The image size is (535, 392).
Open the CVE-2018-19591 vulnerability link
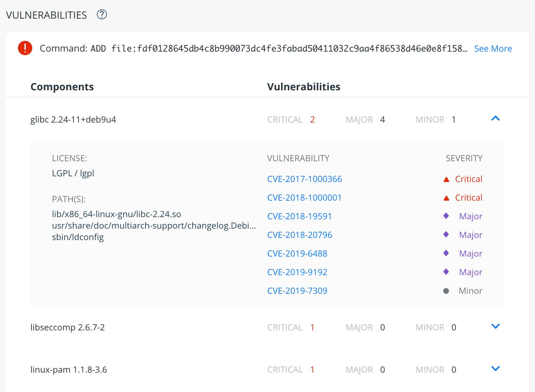click(299, 216)
